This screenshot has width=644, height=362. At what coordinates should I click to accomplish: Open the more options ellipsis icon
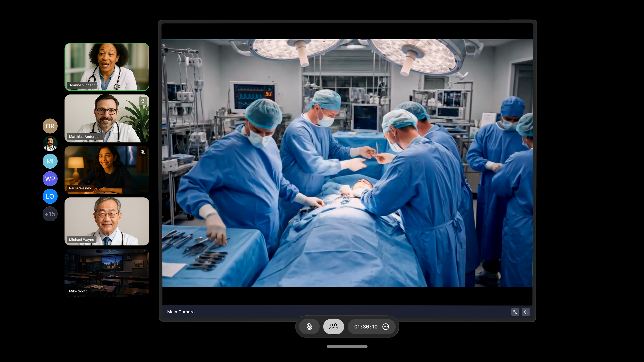tap(386, 327)
